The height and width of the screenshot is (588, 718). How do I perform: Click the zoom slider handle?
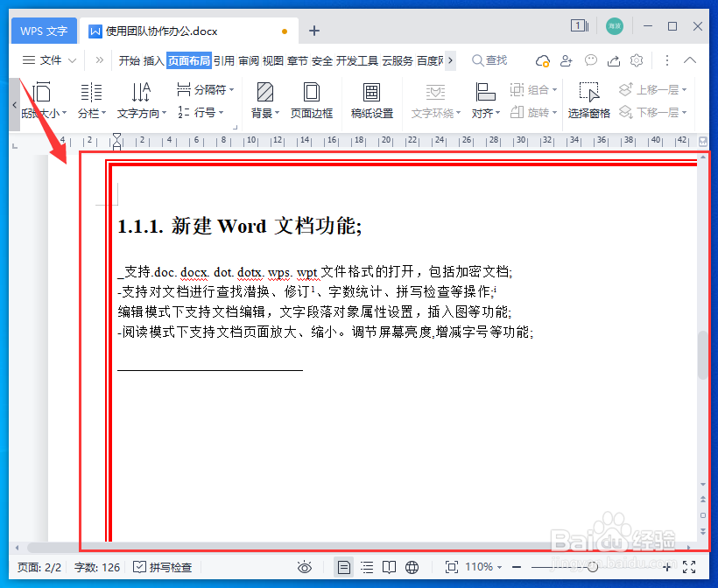point(593,567)
